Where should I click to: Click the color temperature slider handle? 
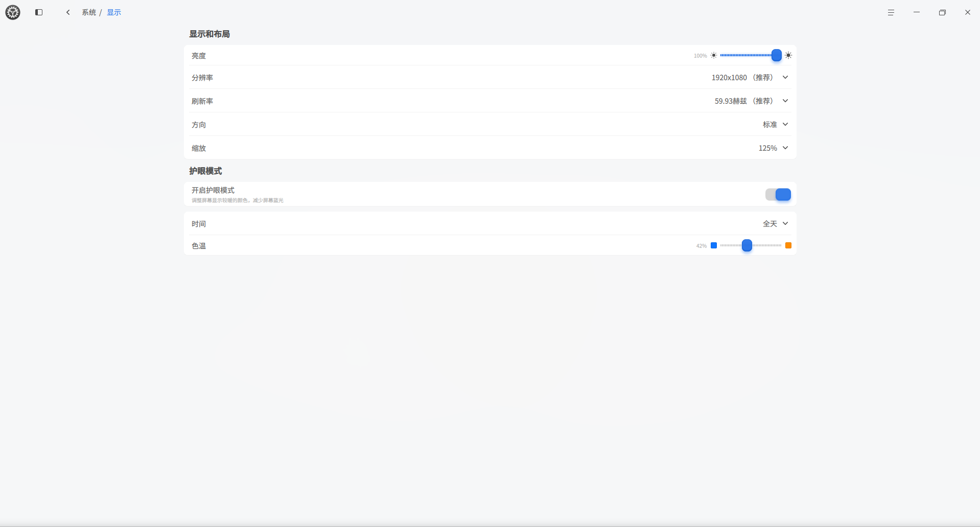coord(746,245)
